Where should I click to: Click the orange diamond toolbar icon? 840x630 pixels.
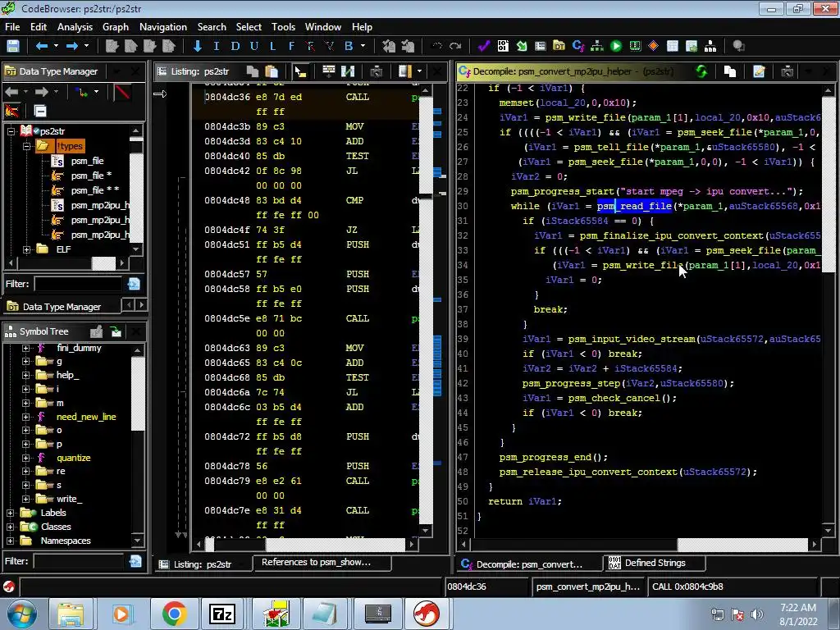click(654, 46)
